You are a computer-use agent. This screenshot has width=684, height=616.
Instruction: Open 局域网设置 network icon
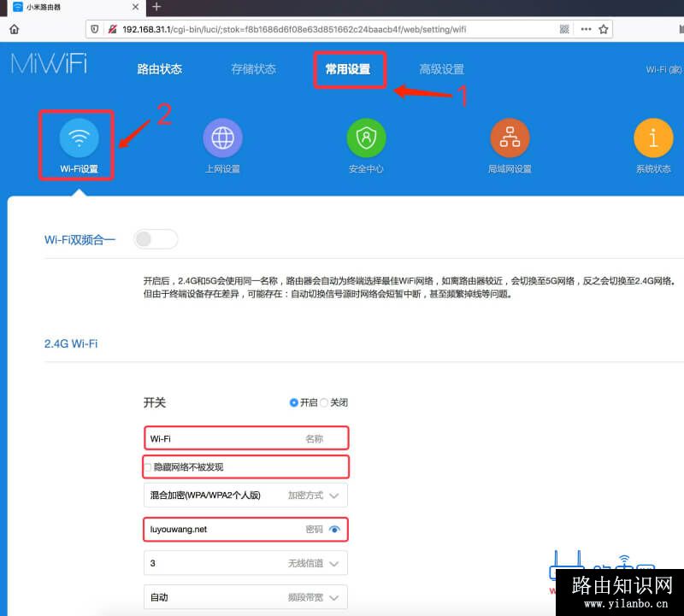[510, 138]
